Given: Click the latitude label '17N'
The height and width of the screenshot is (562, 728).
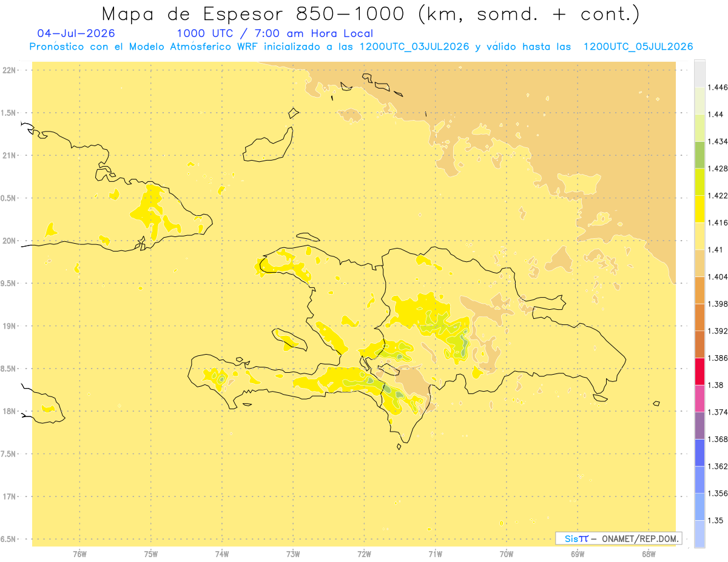Looking at the screenshot, I should click(8, 497).
